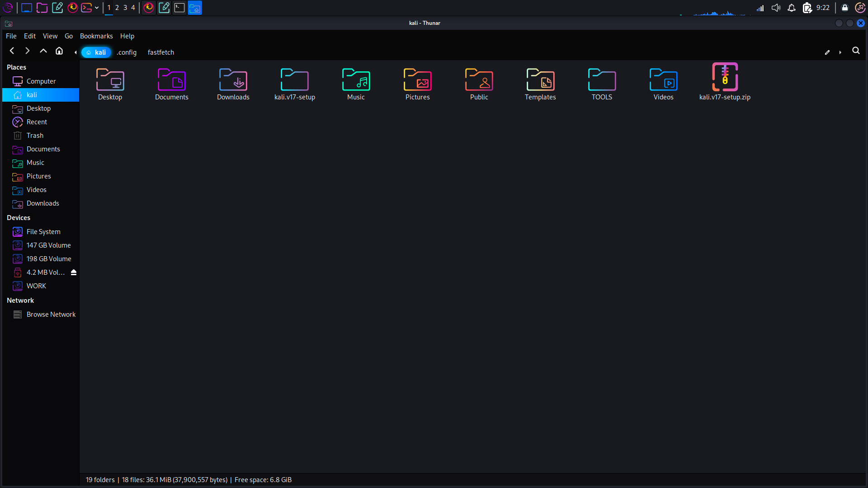
Task: Click the .config path button
Action: pos(127,52)
